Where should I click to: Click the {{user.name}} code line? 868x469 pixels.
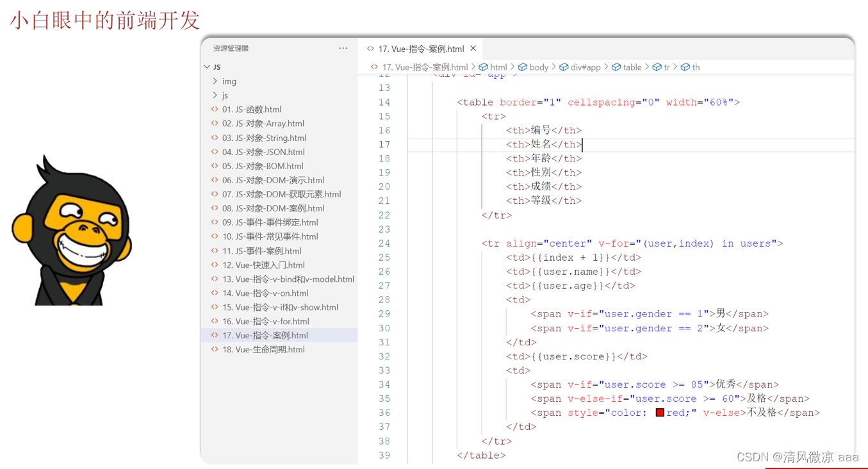click(x=573, y=272)
